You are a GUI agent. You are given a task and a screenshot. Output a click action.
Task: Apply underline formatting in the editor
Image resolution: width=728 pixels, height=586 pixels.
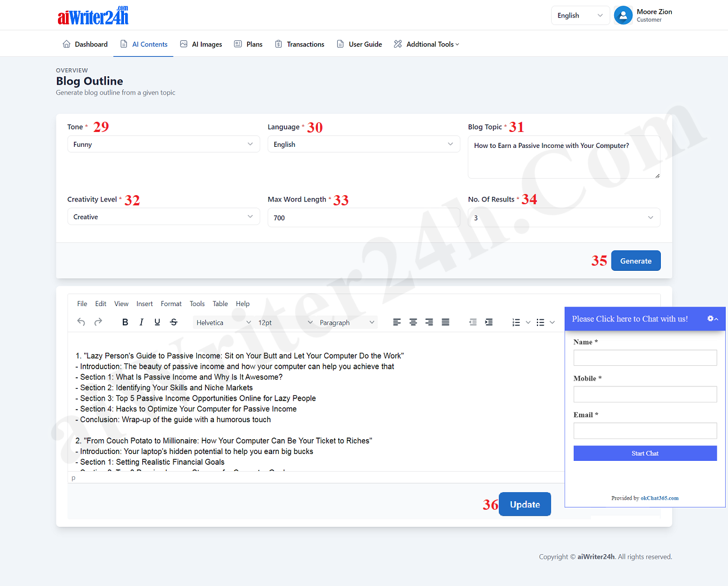pos(158,322)
